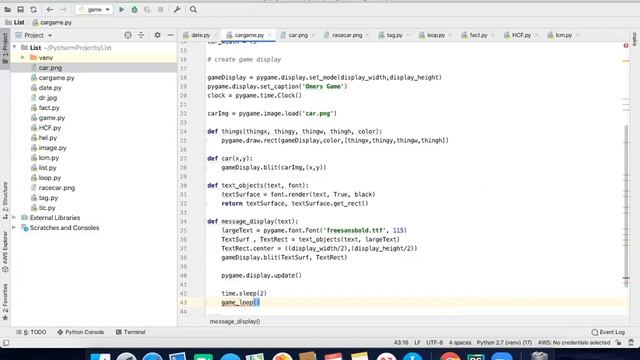This screenshot has height=360, width=640.
Task: Open the Terminal tool window
Action: coord(131,332)
